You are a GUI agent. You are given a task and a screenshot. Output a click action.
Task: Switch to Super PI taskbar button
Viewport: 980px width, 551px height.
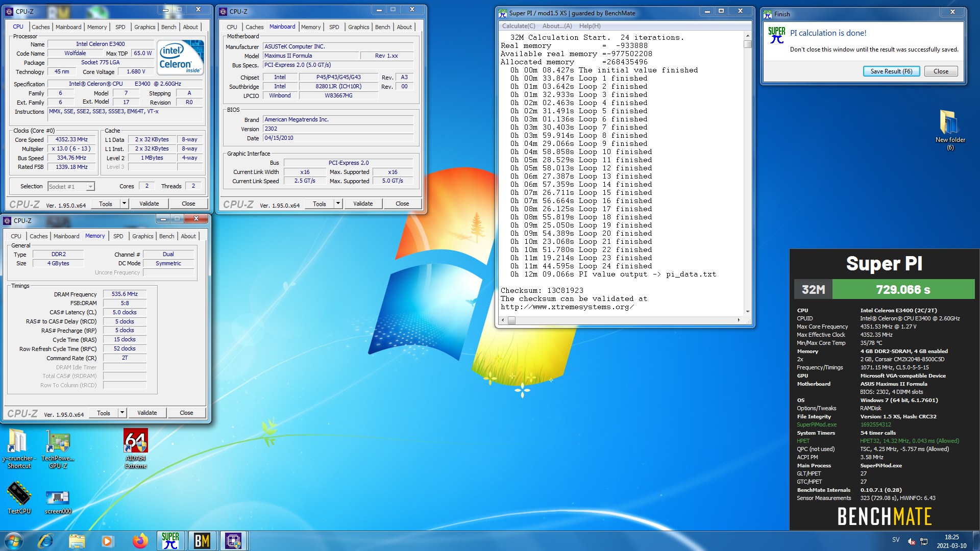[x=170, y=540]
